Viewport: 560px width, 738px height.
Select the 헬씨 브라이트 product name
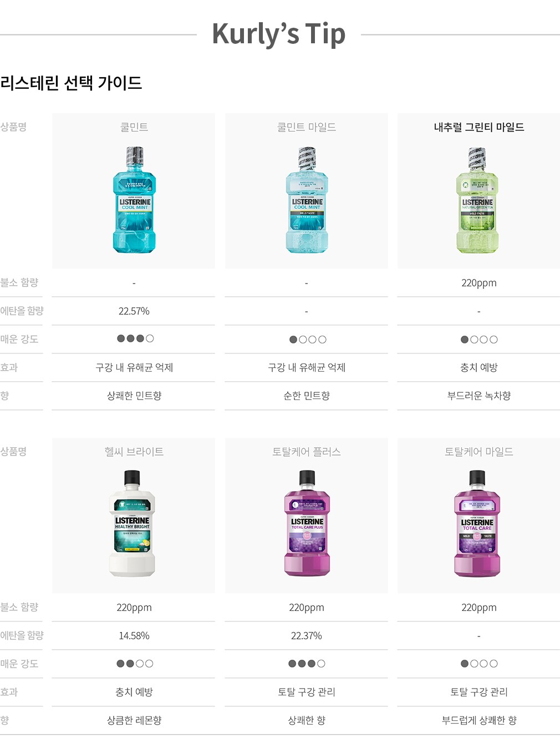click(134, 452)
